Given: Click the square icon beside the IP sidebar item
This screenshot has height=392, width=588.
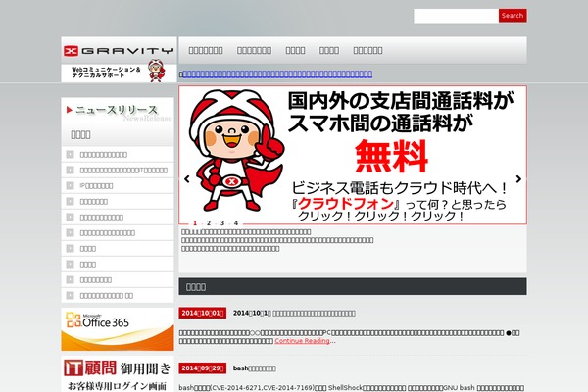Looking at the screenshot, I should pyautogui.click(x=71, y=185).
